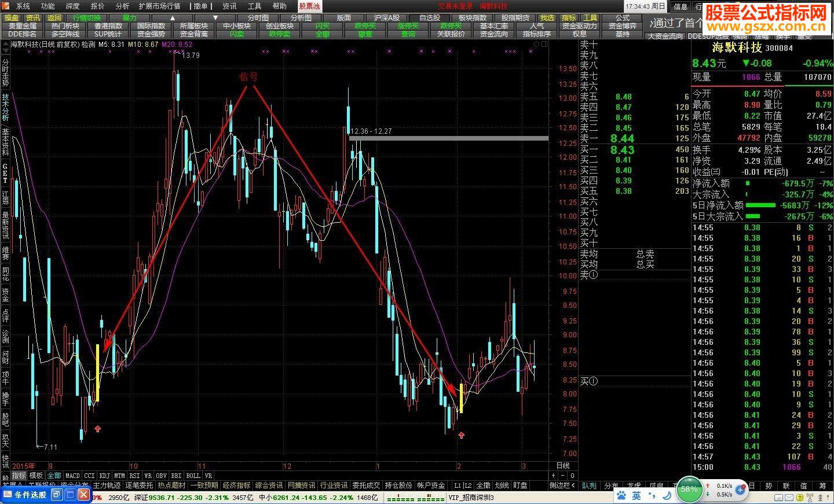The height and width of the screenshot is (504, 834).
Task: Open the 分时图 view
Action: 258,18
